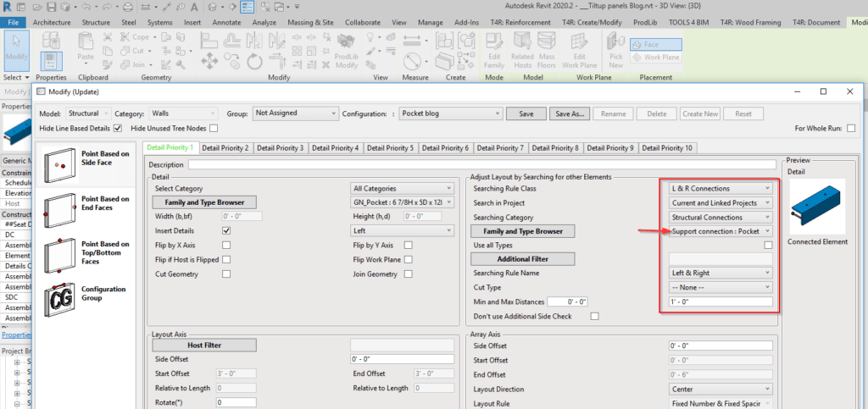This screenshot has height=409, width=868.
Task: Click the Move tool crossed-arrows icon
Action: point(209,61)
